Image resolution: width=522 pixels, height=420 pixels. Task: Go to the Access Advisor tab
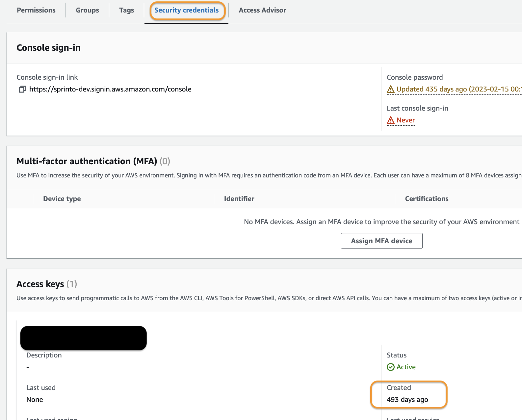(x=262, y=10)
